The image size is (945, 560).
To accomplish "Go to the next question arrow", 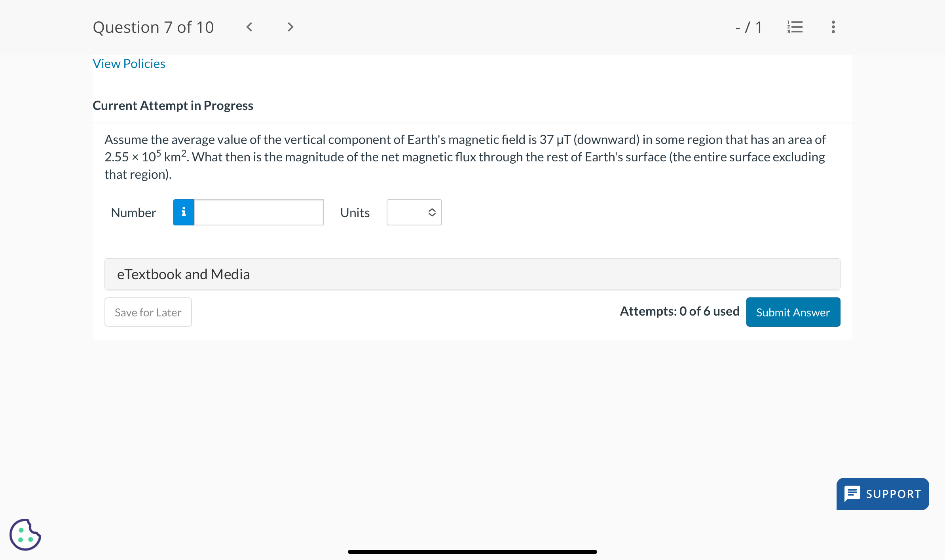I will (x=290, y=27).
